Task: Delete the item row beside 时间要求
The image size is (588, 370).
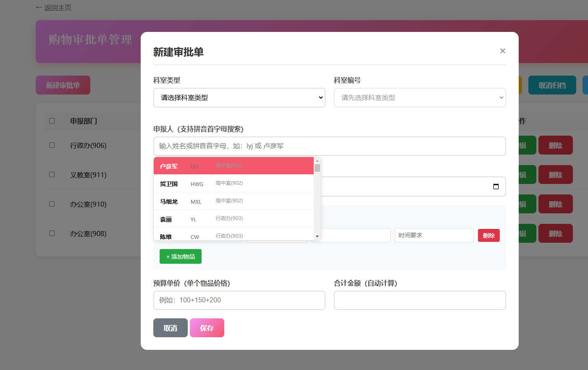Action: click(489, 236)
